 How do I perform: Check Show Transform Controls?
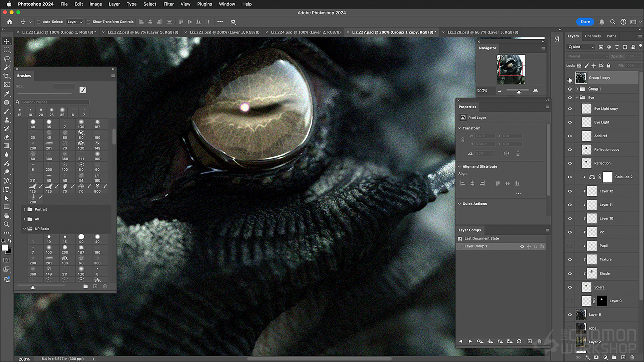pyautogui.click(x=89, y=22)
